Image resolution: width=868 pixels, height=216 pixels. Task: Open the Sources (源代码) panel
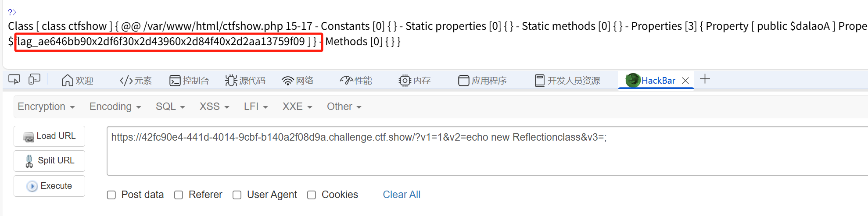[245, 81]
